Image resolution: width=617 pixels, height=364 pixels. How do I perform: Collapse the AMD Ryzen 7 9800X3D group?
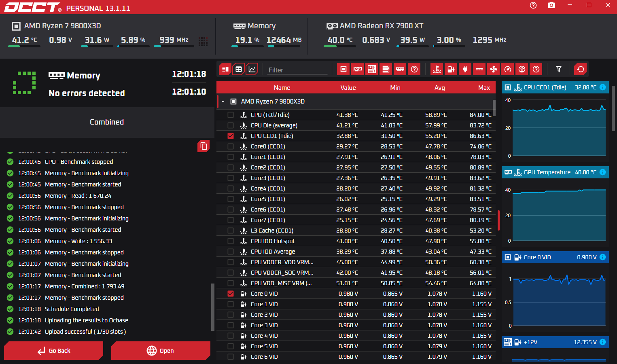point(223,102)
